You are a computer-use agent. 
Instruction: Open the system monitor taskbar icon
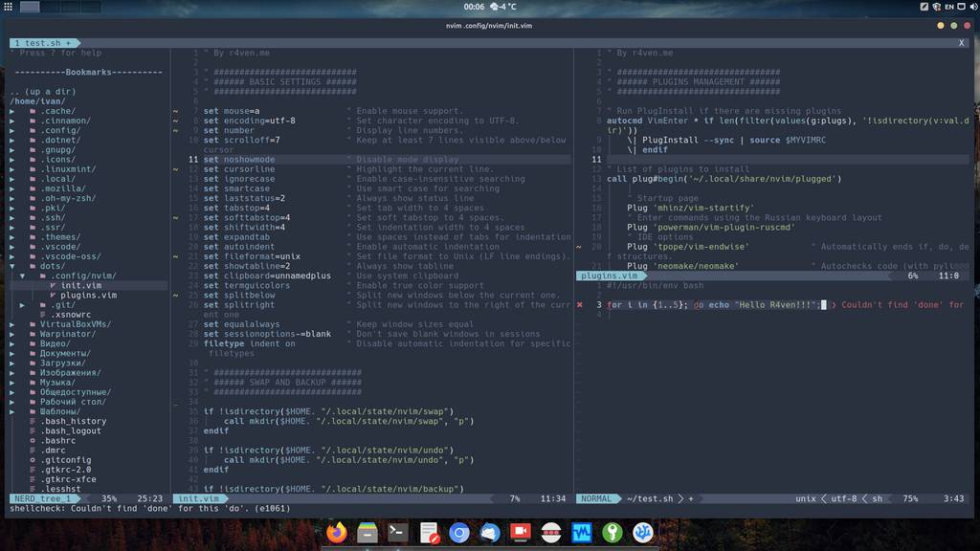click(x=581, y=533)
